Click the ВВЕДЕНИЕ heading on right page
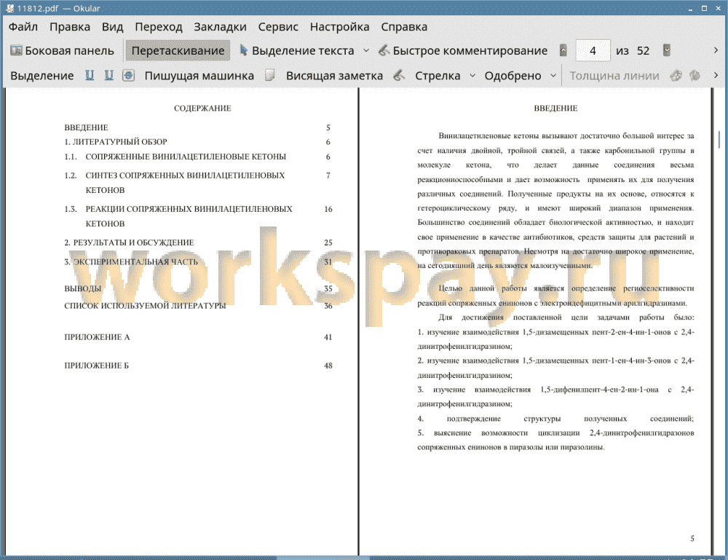Viewport: 728px width, 560px height. click(x=555, y=109)
